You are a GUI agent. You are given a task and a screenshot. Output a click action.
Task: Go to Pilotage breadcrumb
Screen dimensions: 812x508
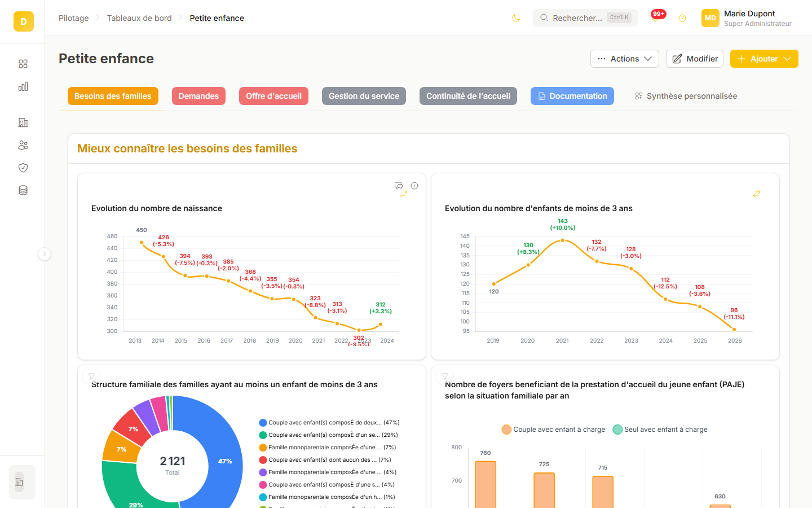click(x=74, y=18)
